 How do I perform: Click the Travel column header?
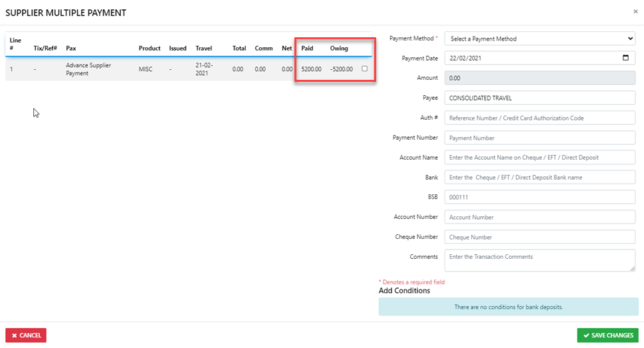[204, 48]
